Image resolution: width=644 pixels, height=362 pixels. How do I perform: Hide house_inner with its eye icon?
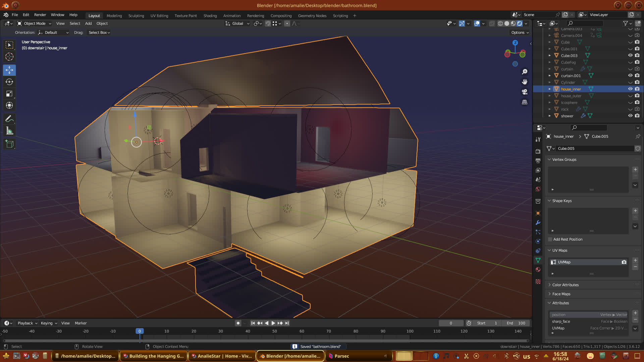(x=630, y=89)
